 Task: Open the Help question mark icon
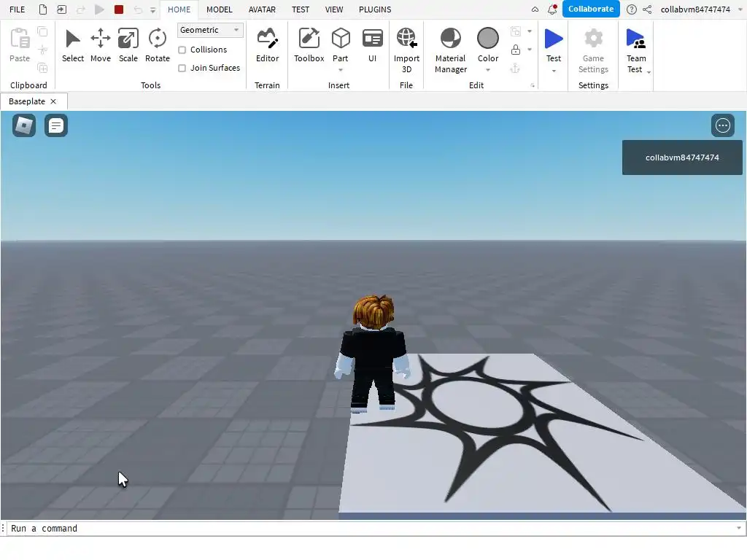(x=632, y=9)
